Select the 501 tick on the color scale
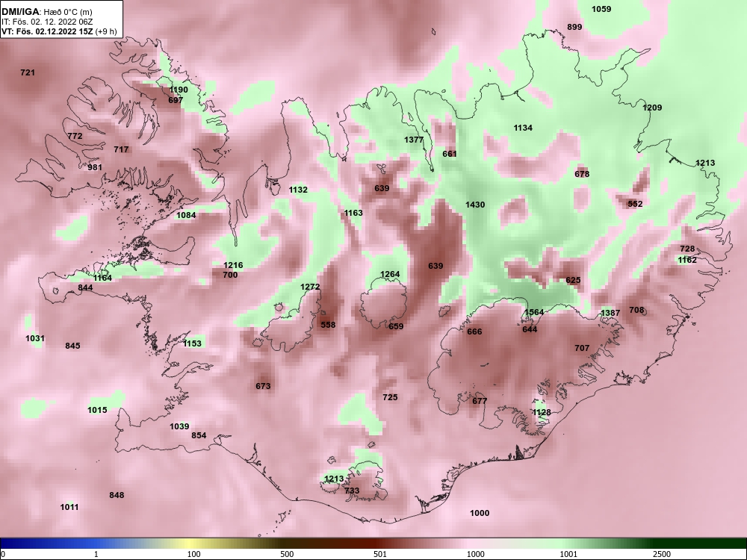This screenshot has height=560, width=747. pyautogui.click(x=379, y=554)
